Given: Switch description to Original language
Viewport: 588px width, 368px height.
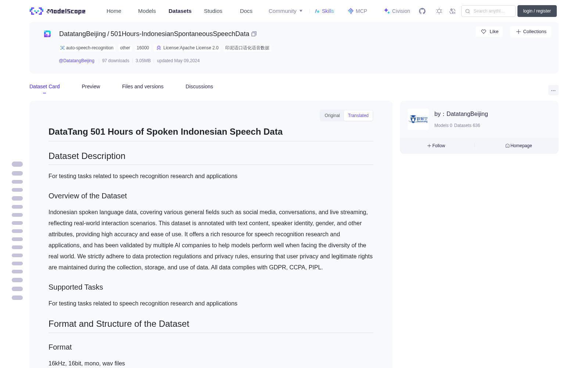Looking at the screenshot, I should click(x=332, y=116).
